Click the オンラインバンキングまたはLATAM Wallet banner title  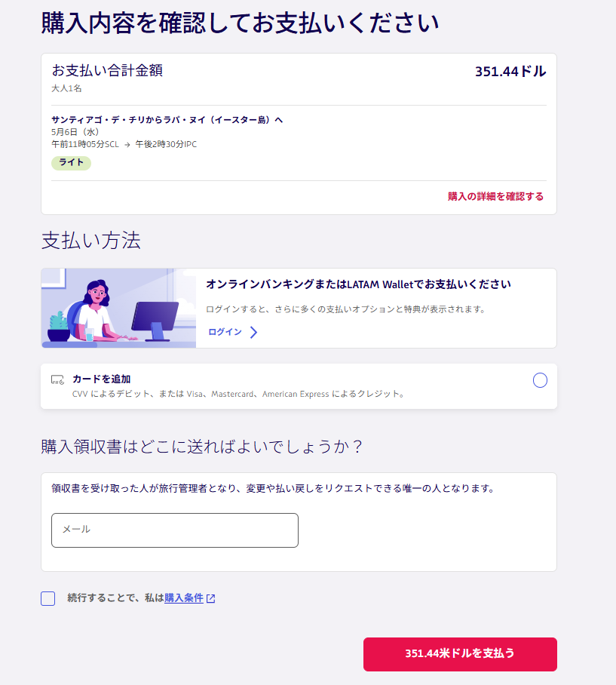point(358,284)
